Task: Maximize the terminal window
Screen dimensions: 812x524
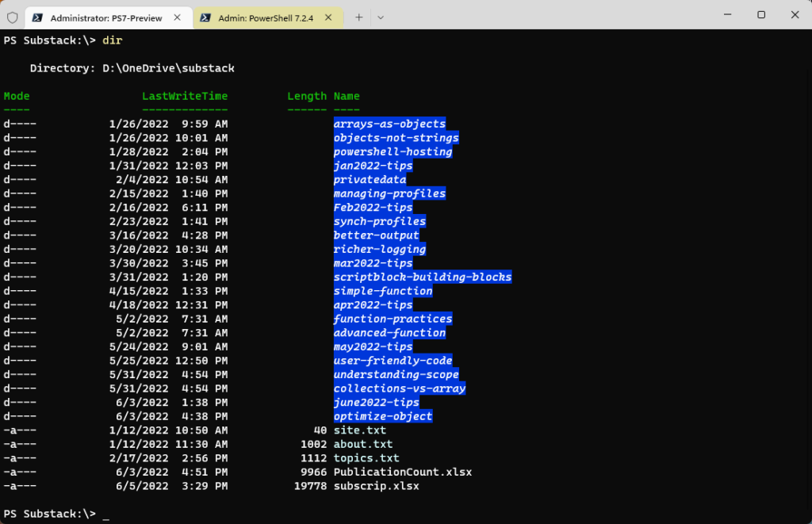Action: (760, 14)
